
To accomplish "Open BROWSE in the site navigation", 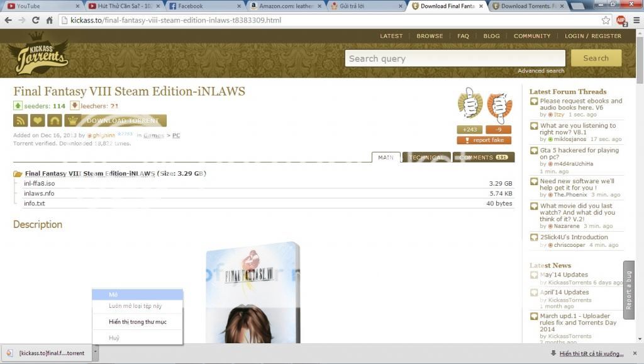I will [430, 36].
